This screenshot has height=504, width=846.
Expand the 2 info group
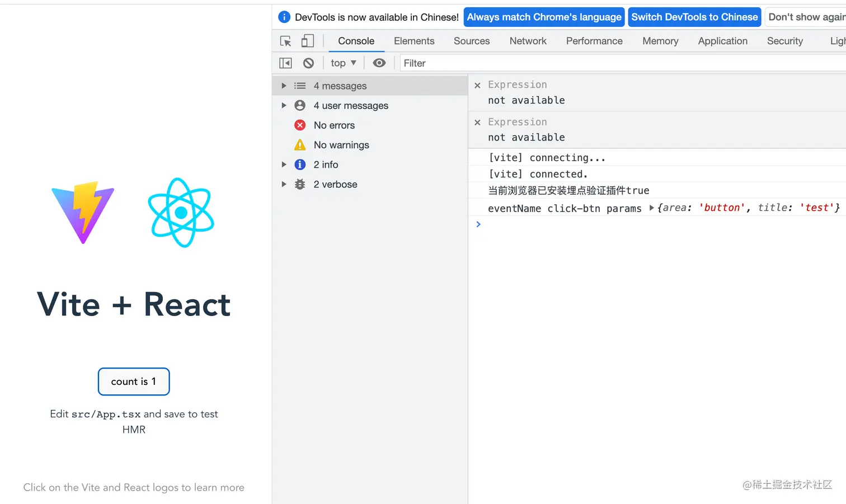click(284, 164)
